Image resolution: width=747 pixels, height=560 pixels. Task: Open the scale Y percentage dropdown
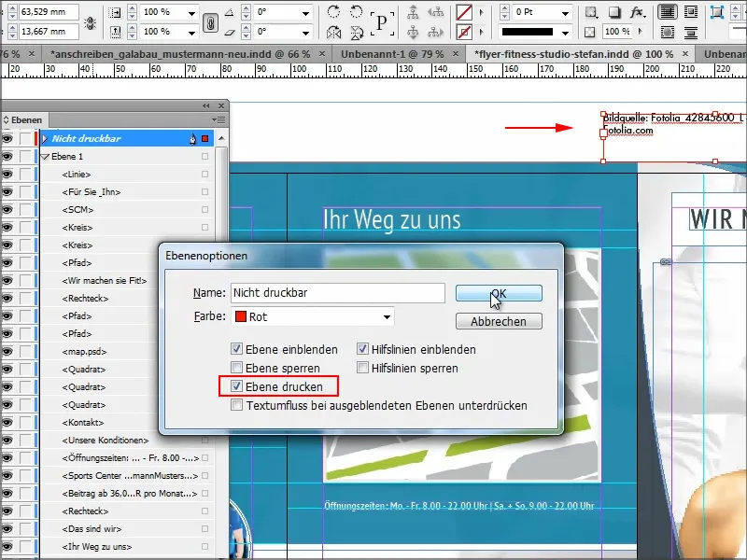pyautogui.click(x=191, y=33)
